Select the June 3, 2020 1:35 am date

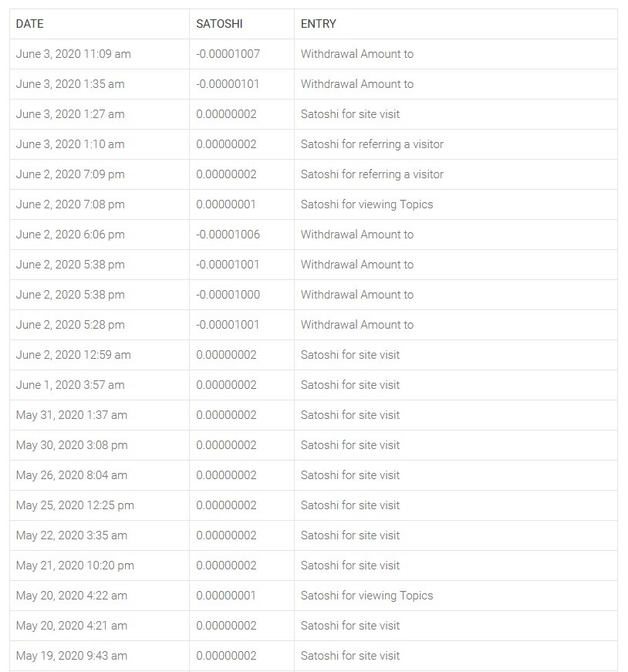(70, 84)
